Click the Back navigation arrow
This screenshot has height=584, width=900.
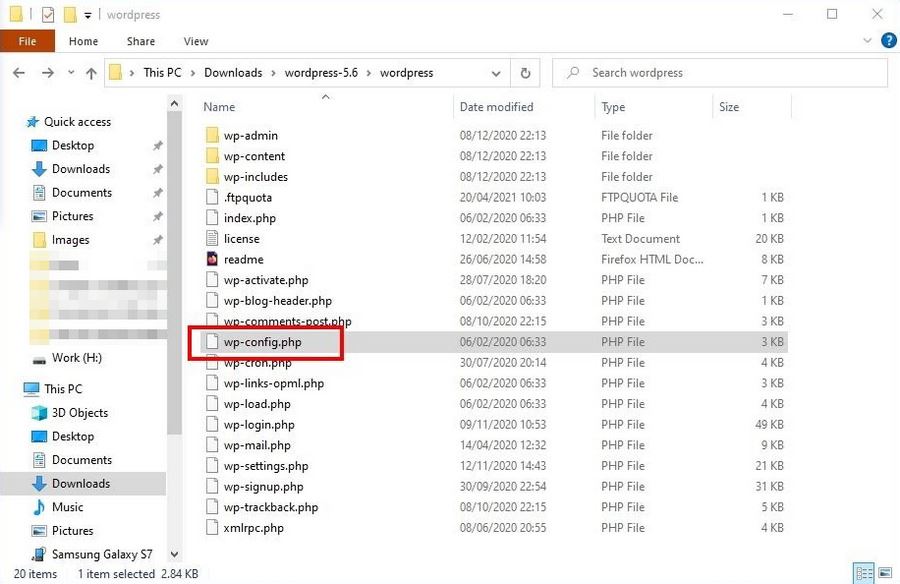19,73
